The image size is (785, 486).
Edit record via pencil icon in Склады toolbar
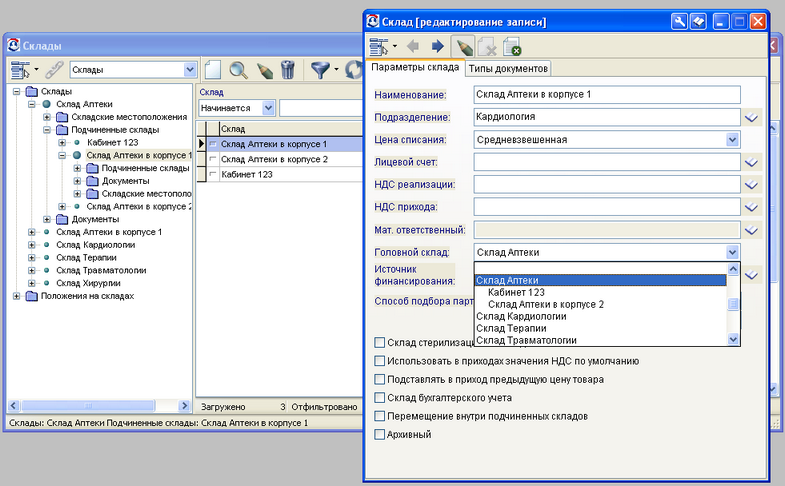point(264,70)
